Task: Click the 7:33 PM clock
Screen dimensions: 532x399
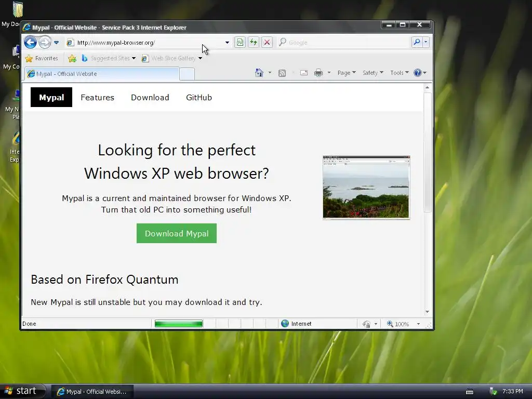Action: pyautogui.click(x=513, y=391)
